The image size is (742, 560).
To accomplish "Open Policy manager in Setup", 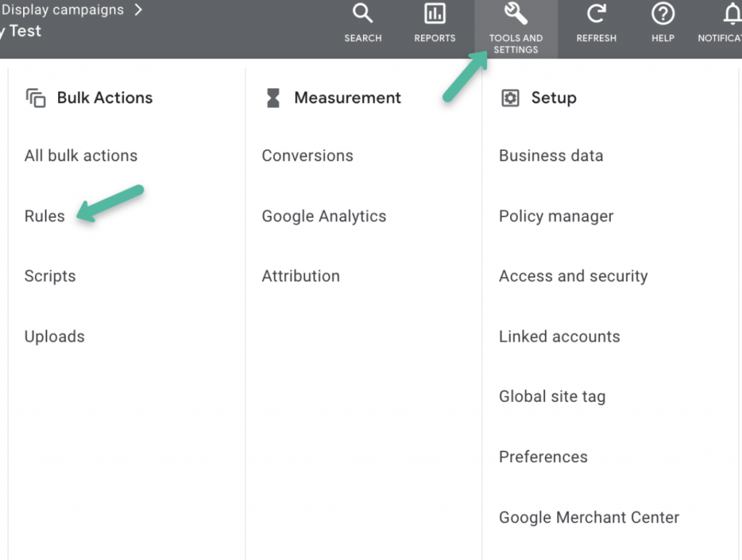I will pos(556,216).
